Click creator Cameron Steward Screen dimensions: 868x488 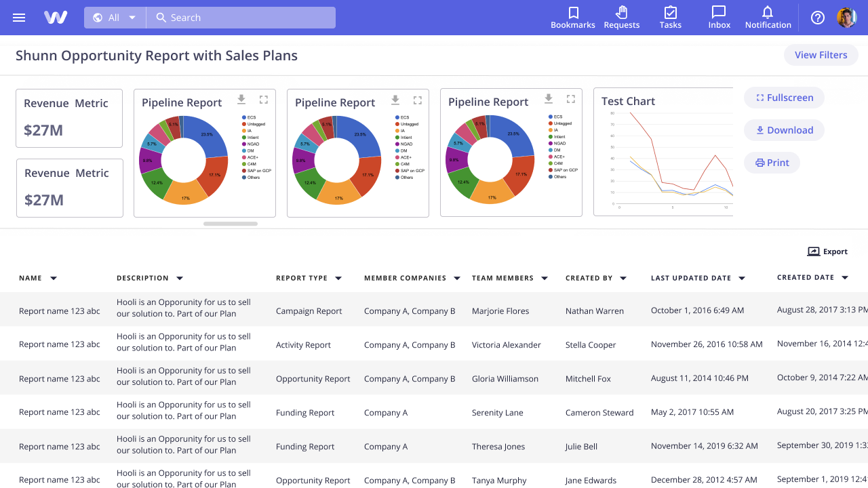point(599,413)
